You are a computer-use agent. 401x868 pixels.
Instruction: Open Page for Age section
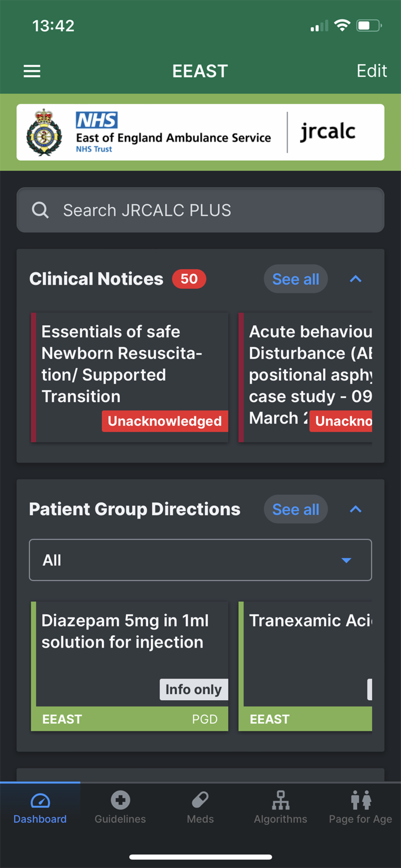point(360,801)
